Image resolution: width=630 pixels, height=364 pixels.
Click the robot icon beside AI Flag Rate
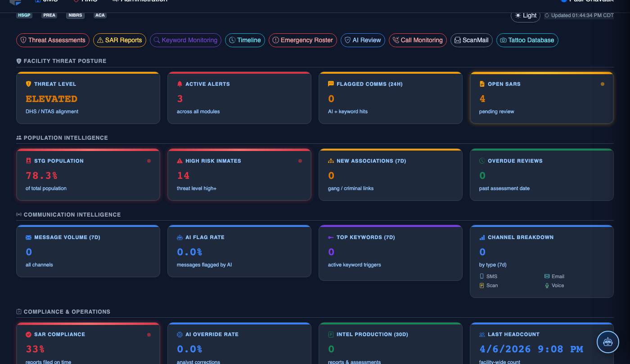point(180,237)
